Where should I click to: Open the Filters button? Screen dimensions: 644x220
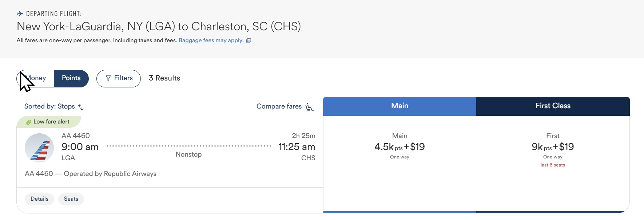pos(119,78)
